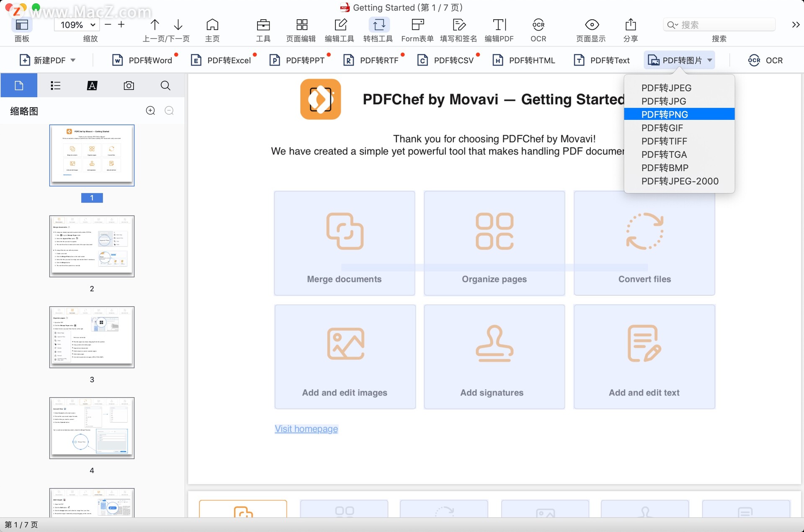Expand toolbar overflow chevrons
This screenshot has width=804, height=532.
pos(796,25)
